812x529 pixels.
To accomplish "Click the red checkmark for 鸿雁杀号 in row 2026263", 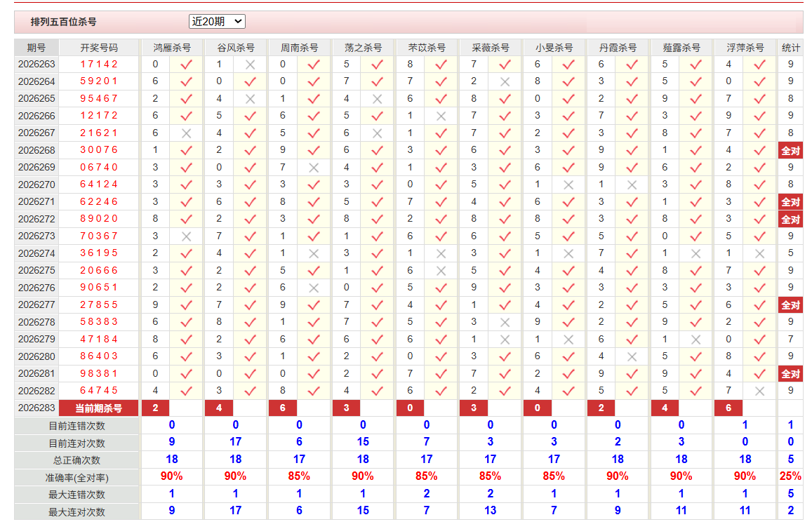I will [187, 65].
